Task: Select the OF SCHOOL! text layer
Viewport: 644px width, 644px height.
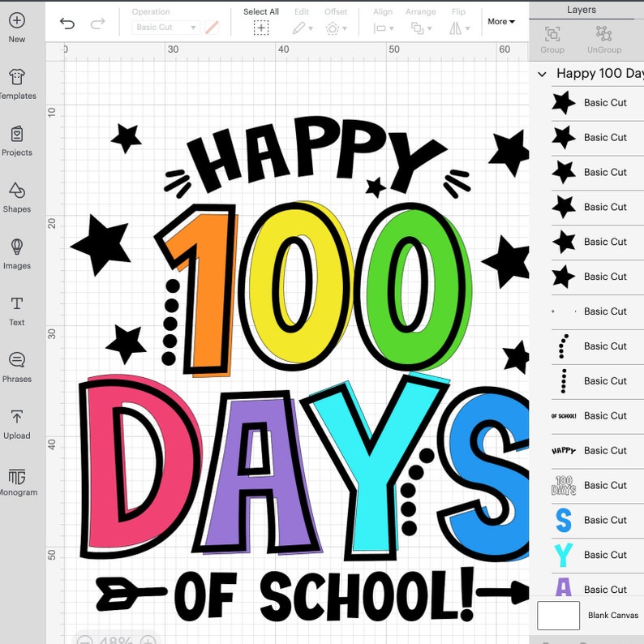Action: (x=598, y=415)
